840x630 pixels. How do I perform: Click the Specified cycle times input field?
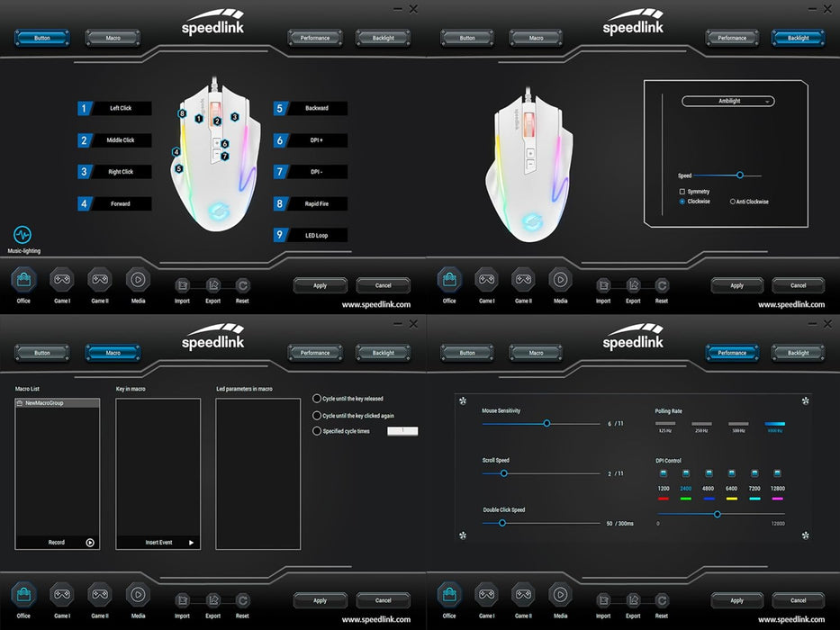[x=402, y=431]
